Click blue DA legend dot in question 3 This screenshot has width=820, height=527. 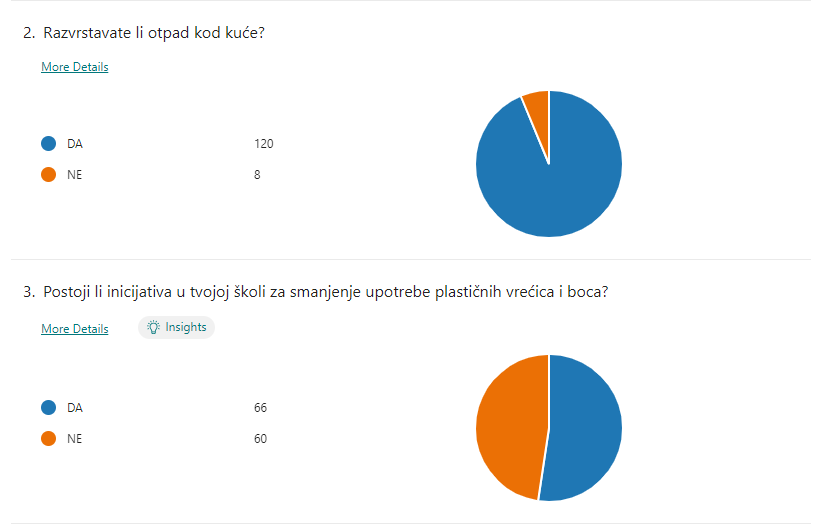[x=49, y=408]
